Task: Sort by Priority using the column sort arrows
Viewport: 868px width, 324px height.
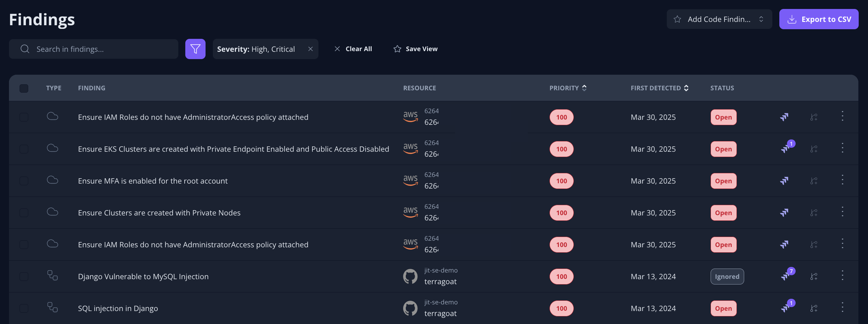Action: pyautogui.click(x=585, y=88)
